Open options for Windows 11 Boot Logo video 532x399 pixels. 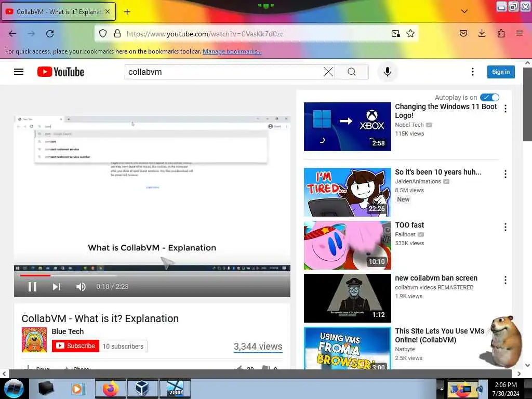tap(506, 109)
